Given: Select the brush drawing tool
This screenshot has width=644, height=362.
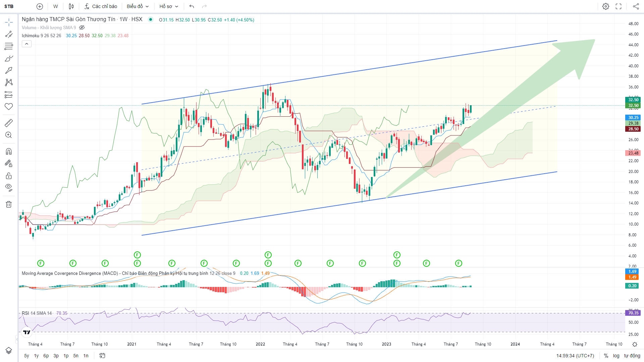Looking at the screenshot, I should (9, 58).
